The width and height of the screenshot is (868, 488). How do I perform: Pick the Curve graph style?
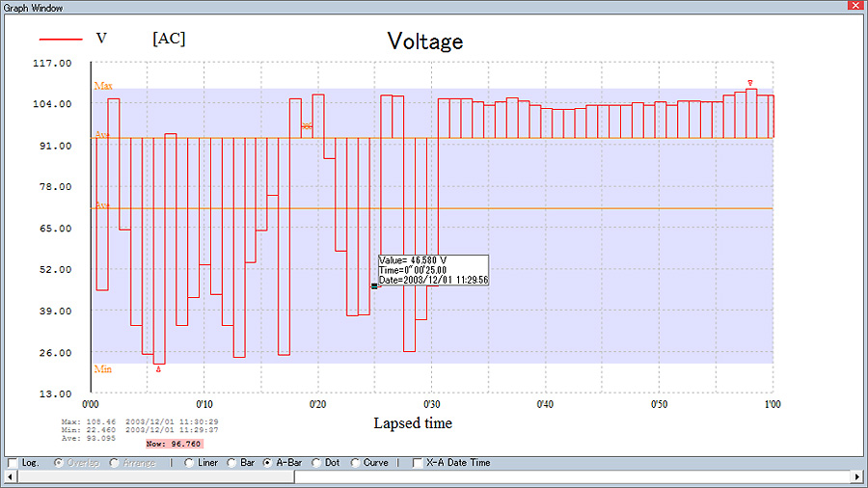[x=355, y=463]
